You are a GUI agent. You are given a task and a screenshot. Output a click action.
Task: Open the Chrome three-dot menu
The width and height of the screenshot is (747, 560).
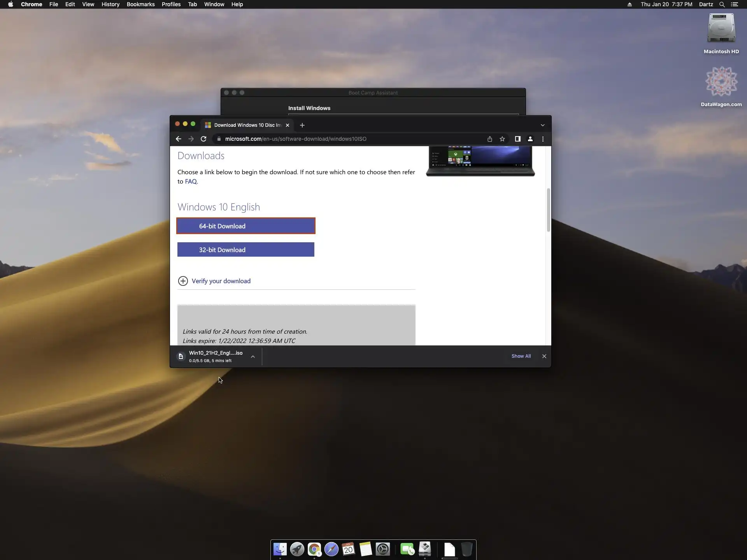coord(543,139)
